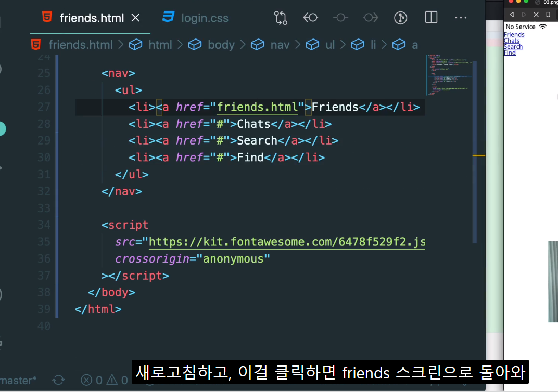The height and width of the screenshot is (392, 558).
Task: Click line number 27 in the gutter
Action: (x=44, y=107)
